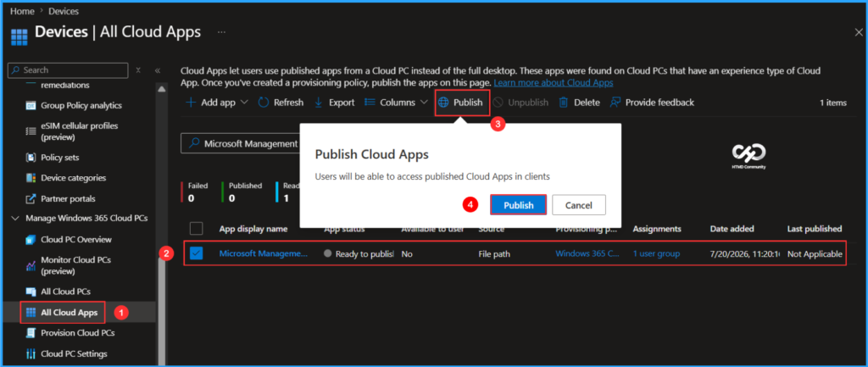This screenshot has height=367, width=868.
Task: Confirm with blue Publish button in dialog
Action: point(519,205)
